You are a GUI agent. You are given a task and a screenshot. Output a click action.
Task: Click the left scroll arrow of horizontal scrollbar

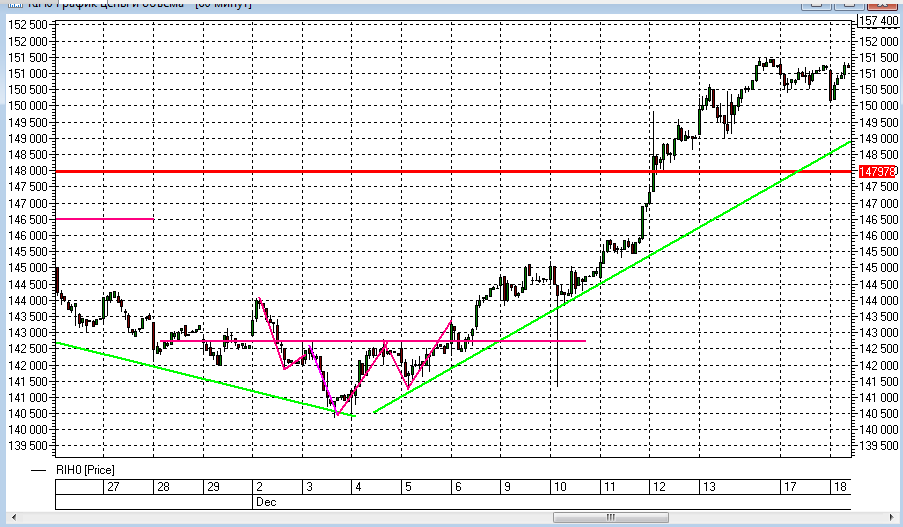(x=14, y=517)
